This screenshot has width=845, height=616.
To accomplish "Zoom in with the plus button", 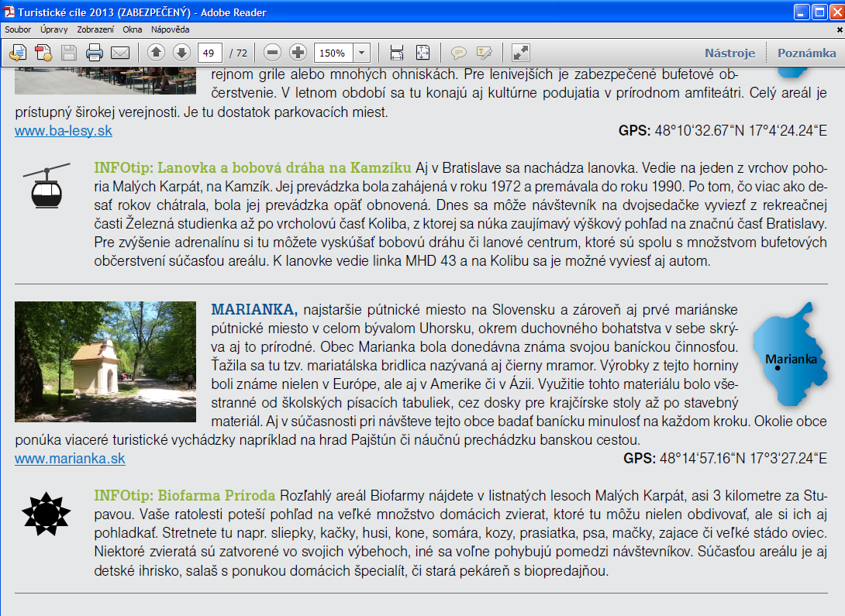I will click(298, 53).
